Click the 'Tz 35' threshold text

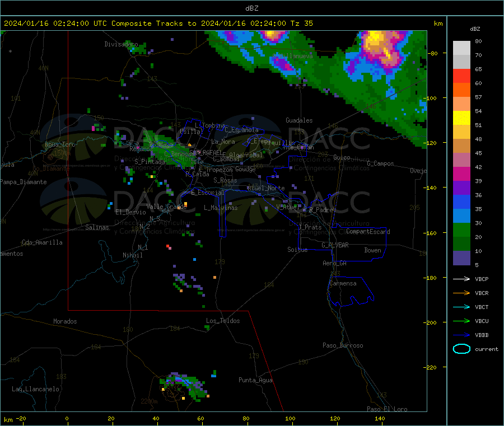click(x=302, y=24)
